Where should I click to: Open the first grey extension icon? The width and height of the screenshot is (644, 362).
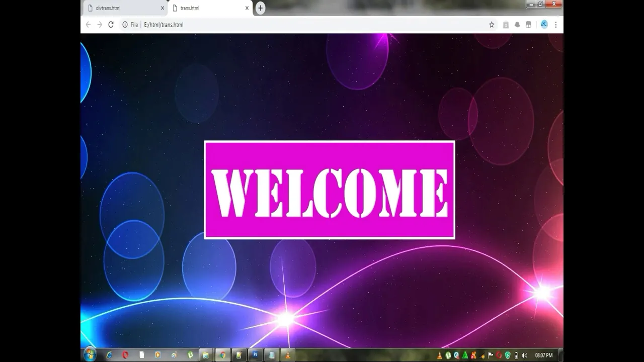[x=506, y=25]
